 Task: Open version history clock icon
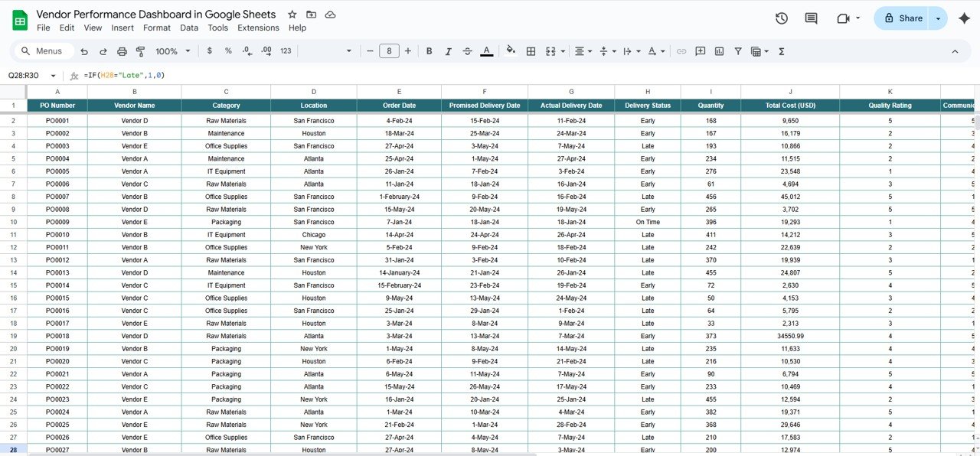(x=782, y=18)
